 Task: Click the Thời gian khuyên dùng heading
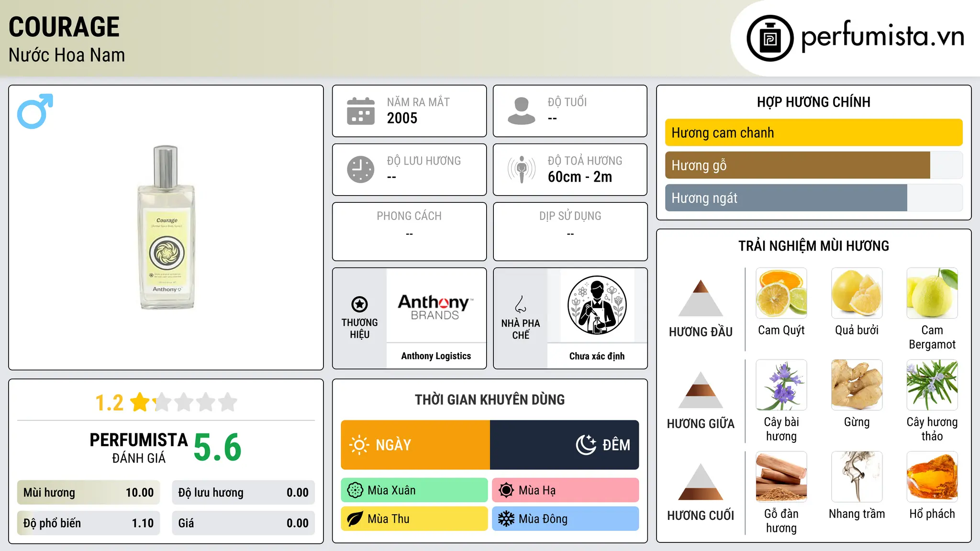490,399
